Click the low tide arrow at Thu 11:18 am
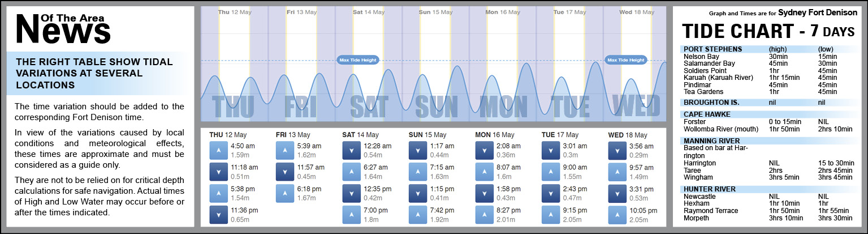Image resolution: width=868 pixels, height=234 pixels. coord(219,172)
